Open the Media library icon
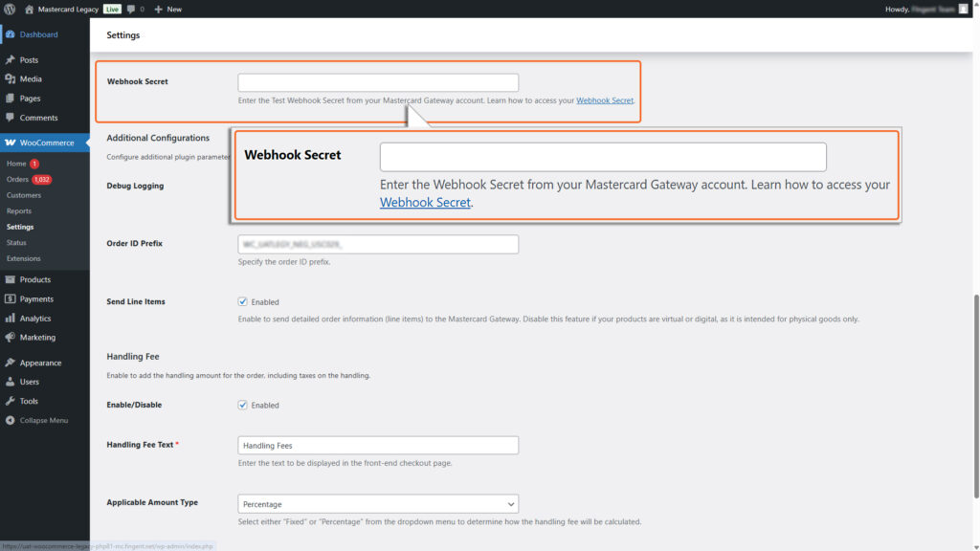 click(x=12, y=78)
